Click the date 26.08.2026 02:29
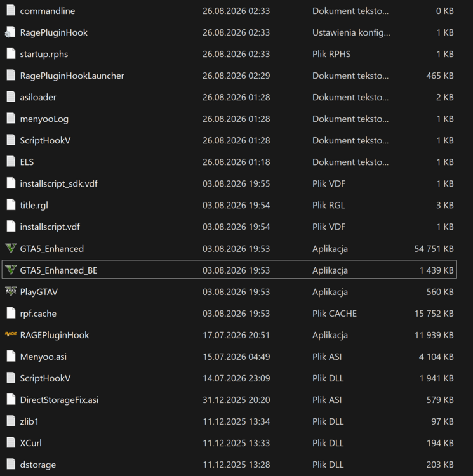Image resolution: width=473 pixels, height=476 pixels. point(236,76)
